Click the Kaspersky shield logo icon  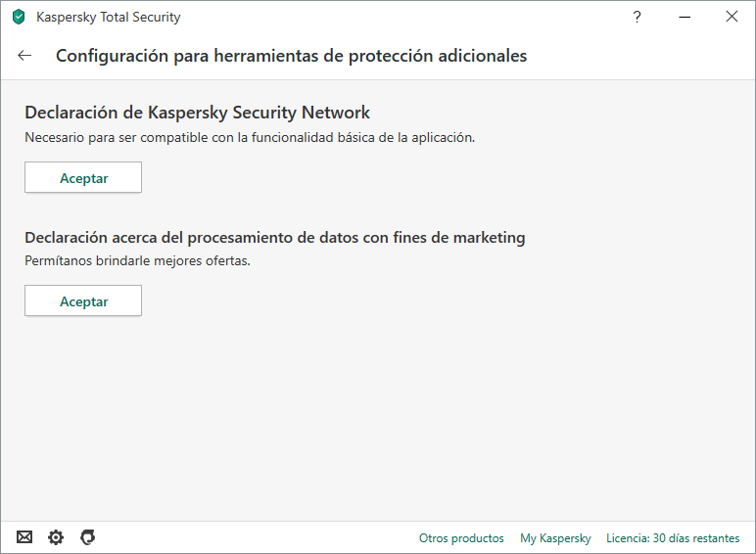click(19, 17)
